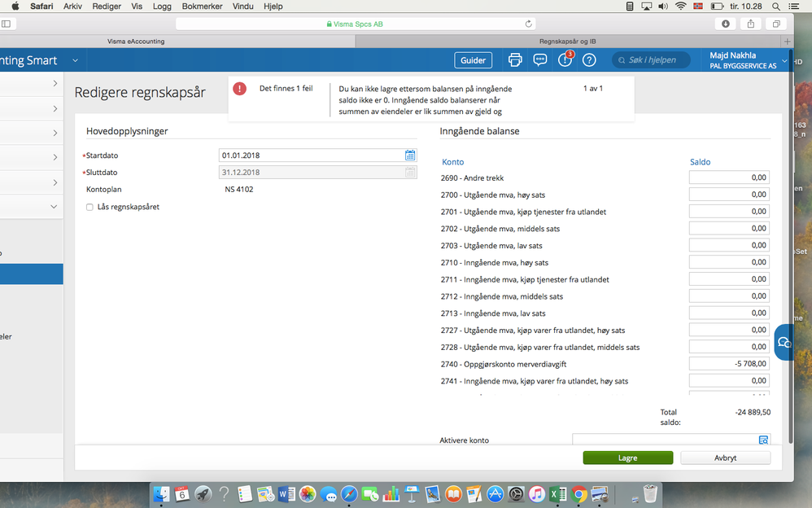Image resolution: width=812 pixels, height=508 pixels.
Task: Open the Guider button
Action: point(473,60)
